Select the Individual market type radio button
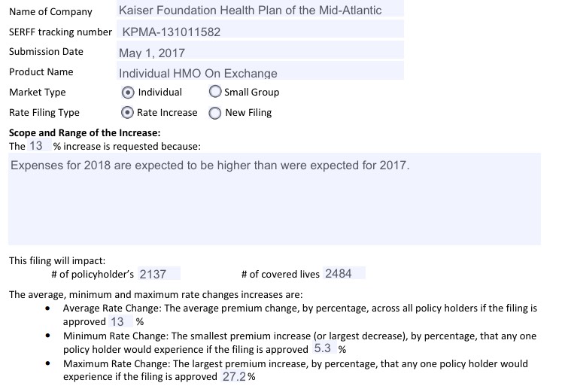The width and height of the screenshot is (562, 392). (x=128, y=92)
